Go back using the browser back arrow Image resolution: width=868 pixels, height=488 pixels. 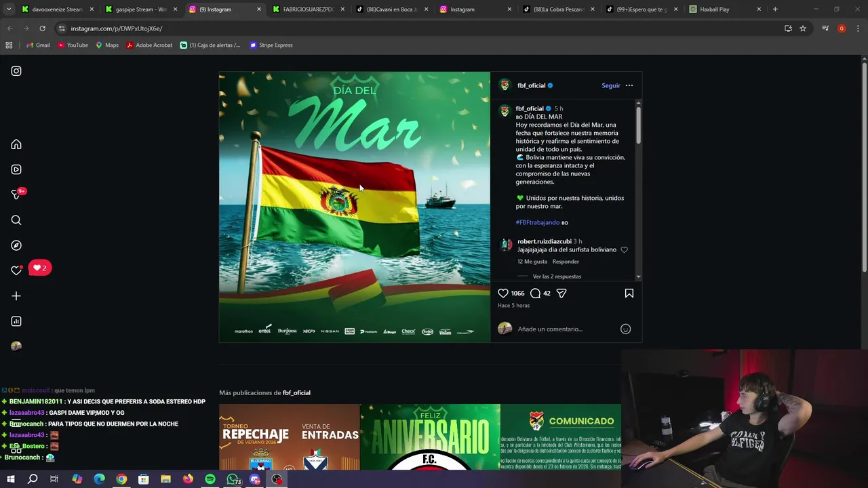[x=9, y=28]
